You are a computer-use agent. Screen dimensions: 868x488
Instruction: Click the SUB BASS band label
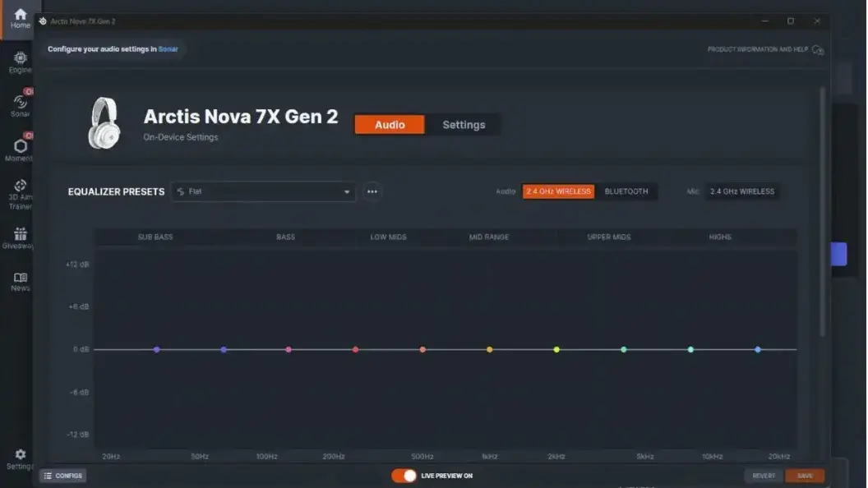point(155,237)
